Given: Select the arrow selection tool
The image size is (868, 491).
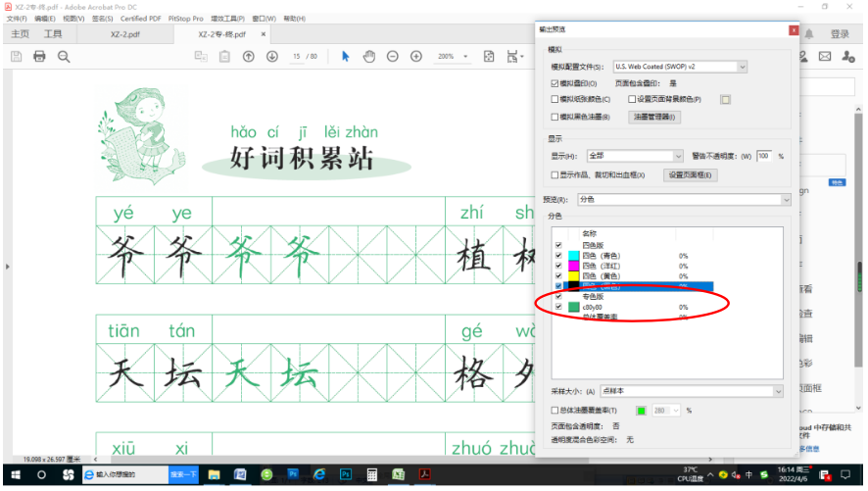Looking at the screenshot, I should click(345, 57).
